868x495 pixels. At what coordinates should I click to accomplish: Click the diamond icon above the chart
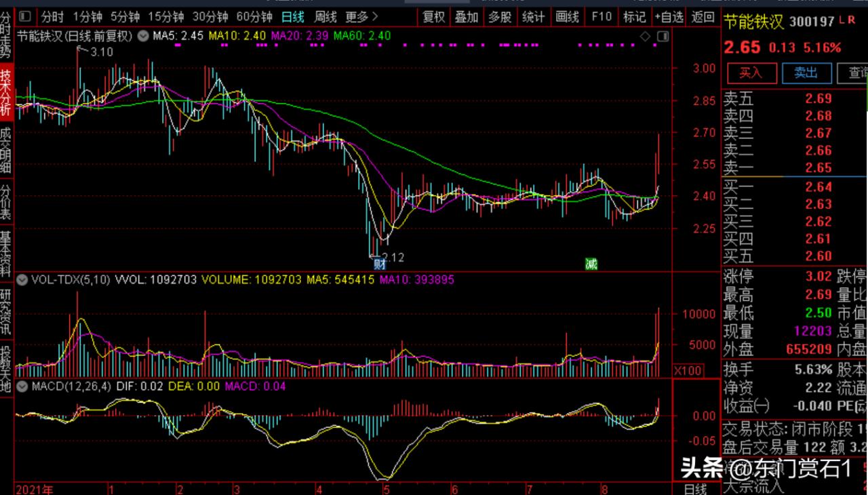pyautogui.click(x=645, y=35)
